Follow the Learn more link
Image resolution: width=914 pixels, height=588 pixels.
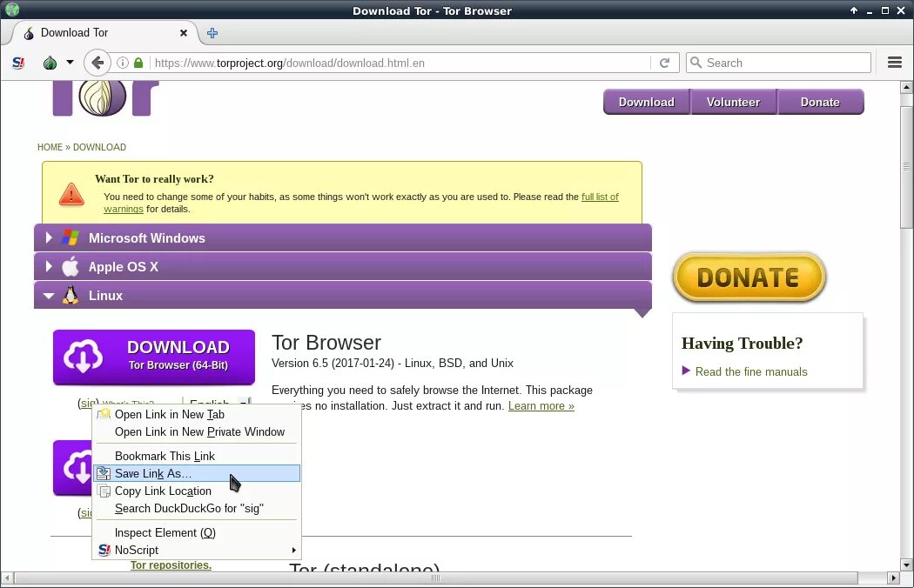[541, 405]
